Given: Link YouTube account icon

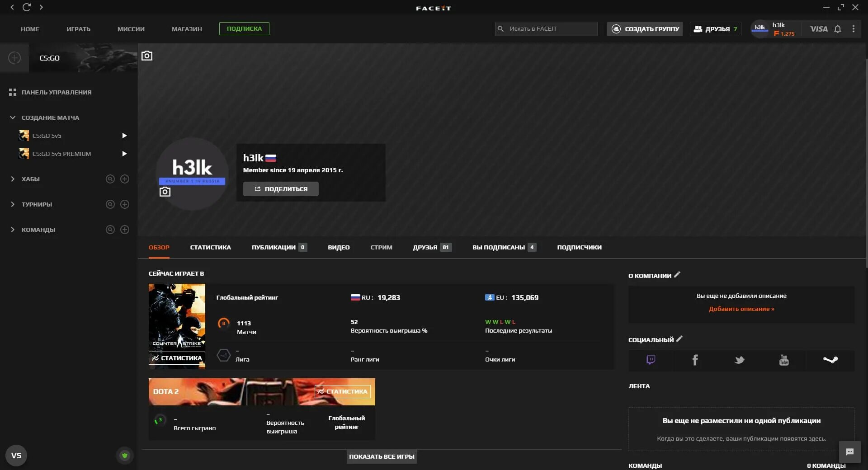Looking at the screenshot, I should coord(784,360).
